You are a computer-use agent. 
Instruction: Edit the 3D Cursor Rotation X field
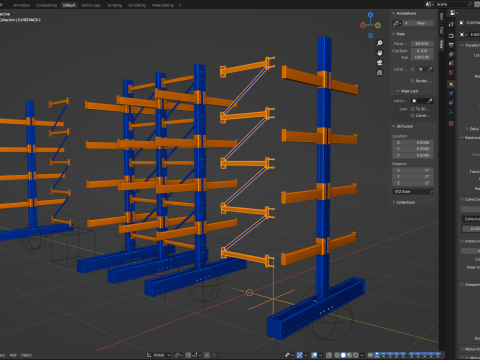click(413, 170)
